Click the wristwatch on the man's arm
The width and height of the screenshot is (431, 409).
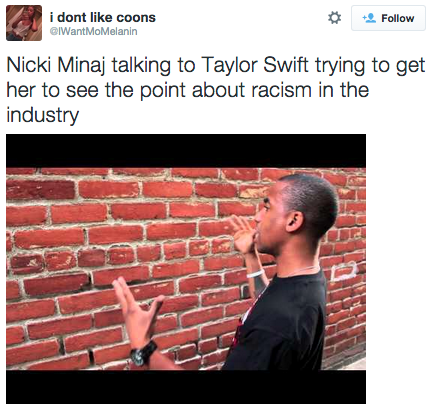pos(143,353)
